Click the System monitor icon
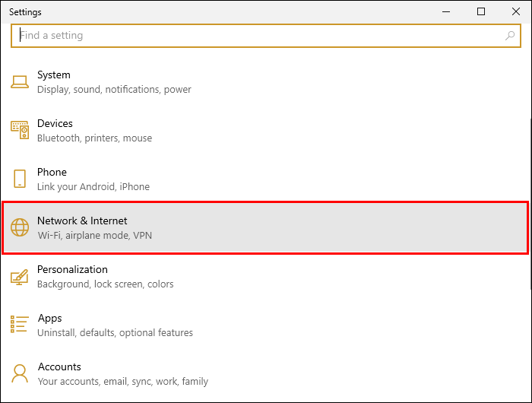 [20, 81]
